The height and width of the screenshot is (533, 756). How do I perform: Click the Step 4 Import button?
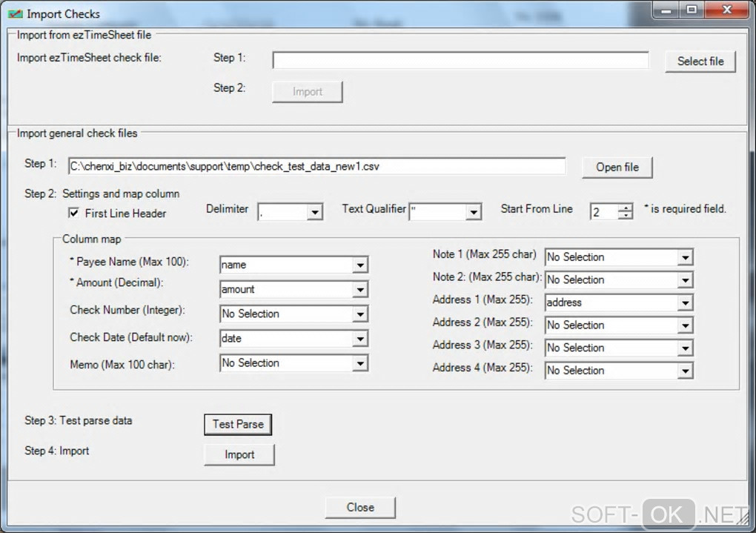tap(239, 454)
